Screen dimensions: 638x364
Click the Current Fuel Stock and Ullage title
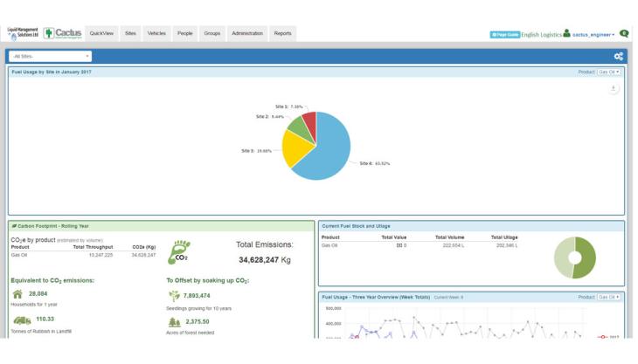pyautogui.click(x=356, y=226)
